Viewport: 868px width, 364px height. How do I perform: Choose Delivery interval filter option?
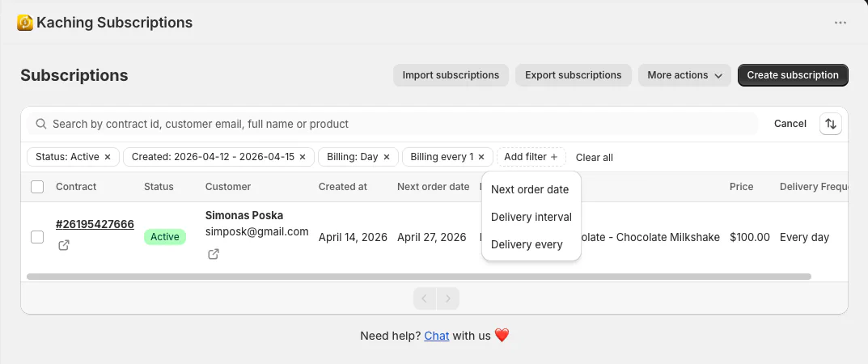[531, 217]
